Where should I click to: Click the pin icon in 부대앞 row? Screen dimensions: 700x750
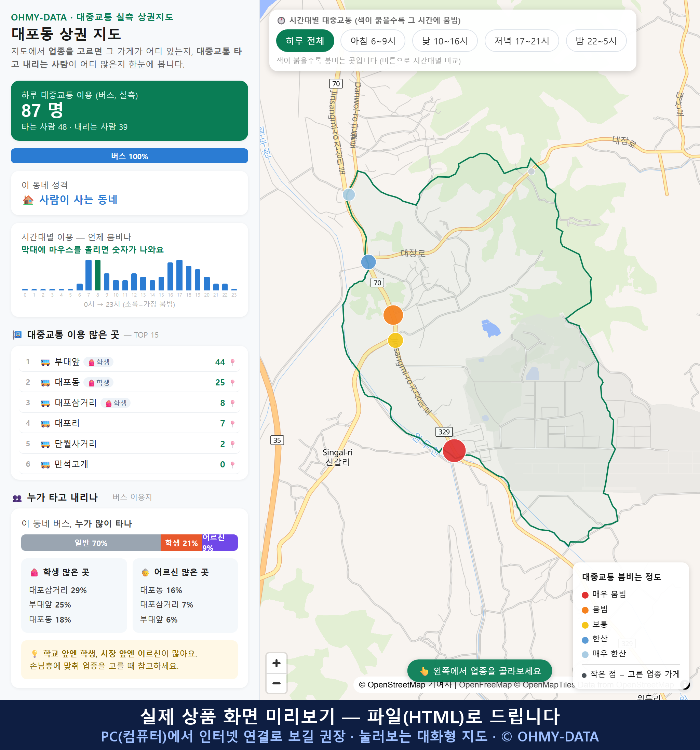232,362
